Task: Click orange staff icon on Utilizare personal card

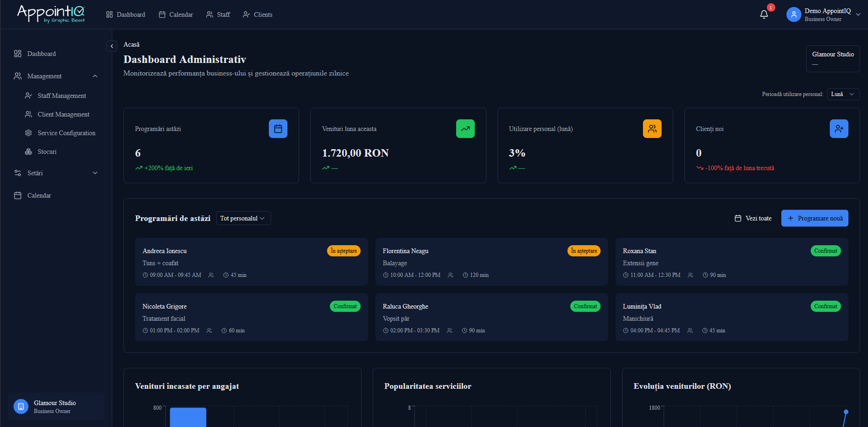Action: [x=652, y=129]
